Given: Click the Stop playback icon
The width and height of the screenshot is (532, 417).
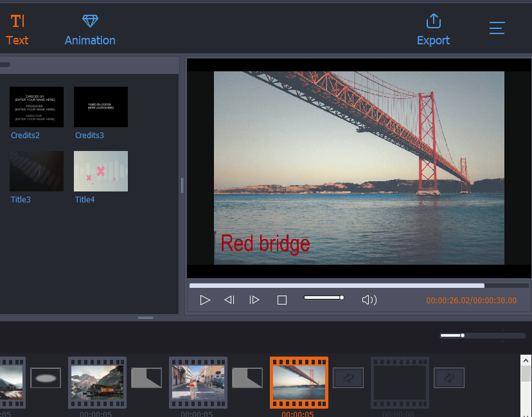Looking at the screenshot, I should pyautogui.click(x=281, y=299).
